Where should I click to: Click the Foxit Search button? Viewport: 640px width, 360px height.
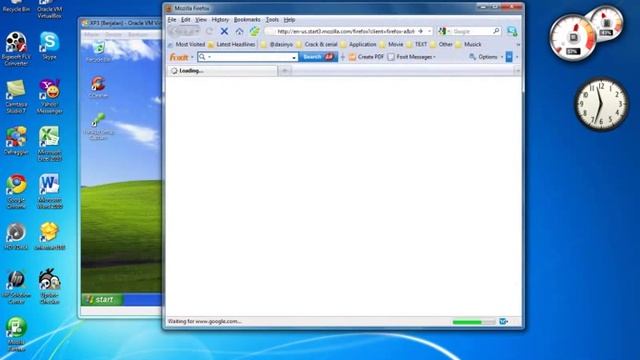[318, 57]
